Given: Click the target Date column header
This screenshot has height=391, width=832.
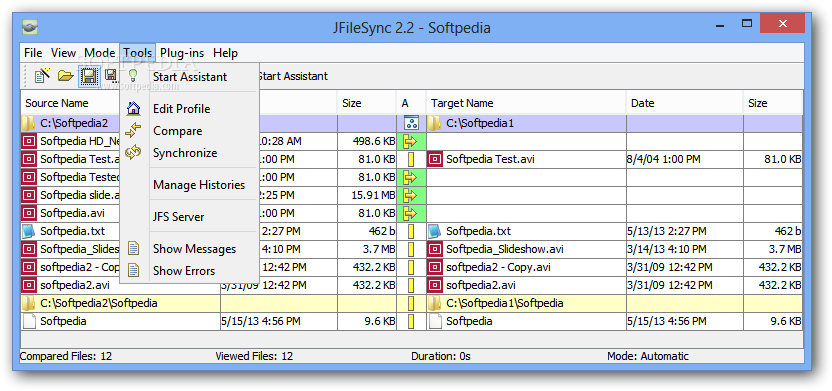Looking at the screenshot, I should [684, 103].
